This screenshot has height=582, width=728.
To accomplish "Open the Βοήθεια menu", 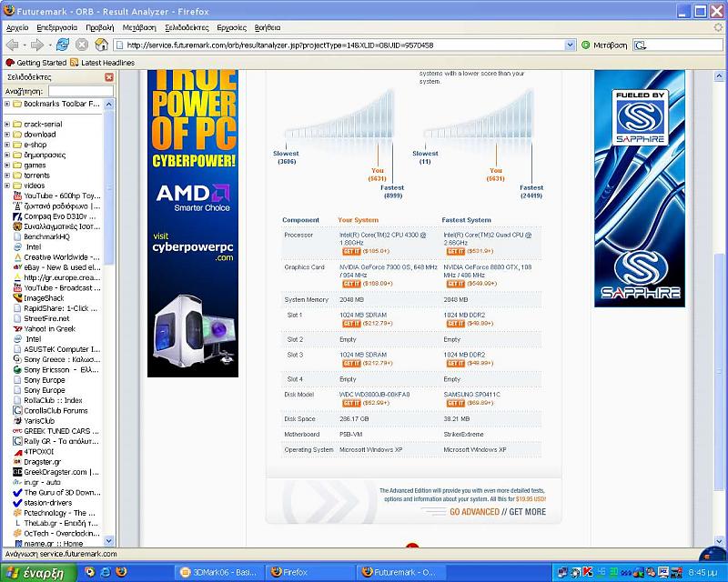I will 268,27.
